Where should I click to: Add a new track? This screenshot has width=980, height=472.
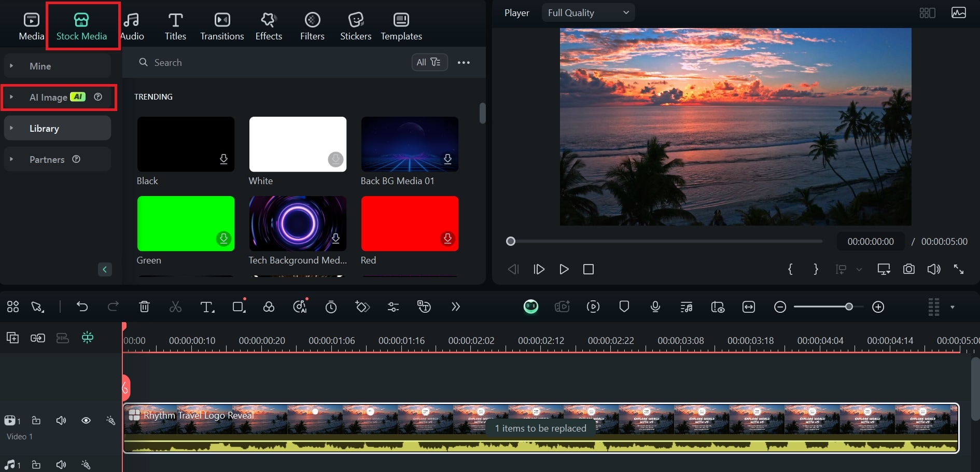point(12,338)
